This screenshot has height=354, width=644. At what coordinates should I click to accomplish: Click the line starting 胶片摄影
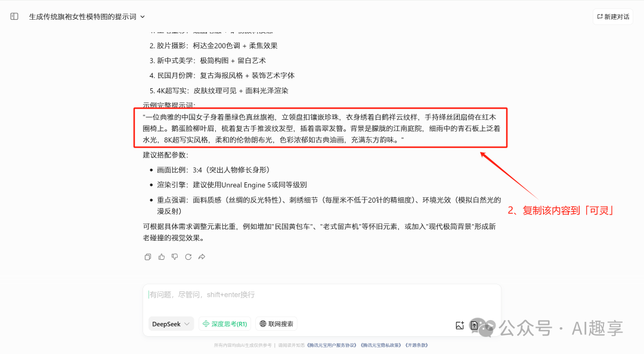point(213,45)
